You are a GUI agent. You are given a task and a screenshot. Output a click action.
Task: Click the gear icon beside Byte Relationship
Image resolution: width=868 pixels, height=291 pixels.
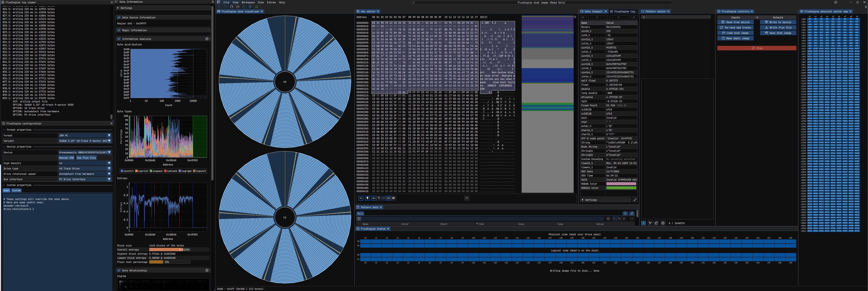(x=207, y=270)
